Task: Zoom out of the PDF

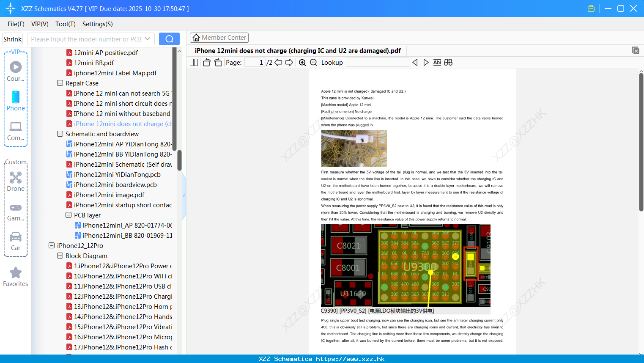Action: point(313,63)
